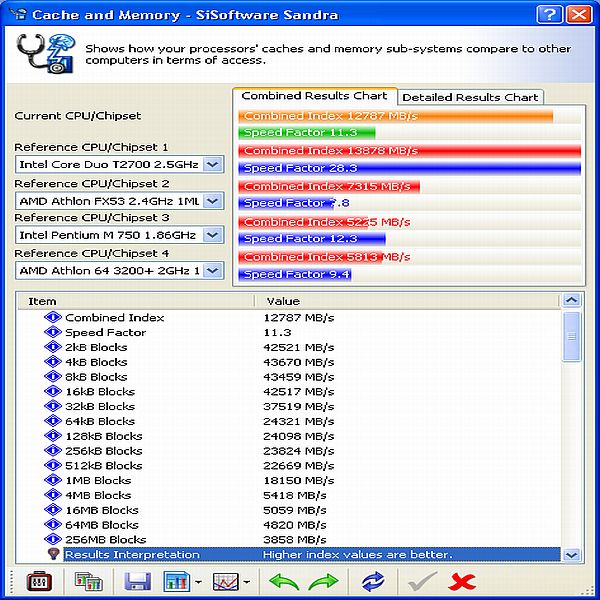Click eye icon beside 256MB Blocks
The height and width of the screenshot is (600, 600).
point(53,540)
